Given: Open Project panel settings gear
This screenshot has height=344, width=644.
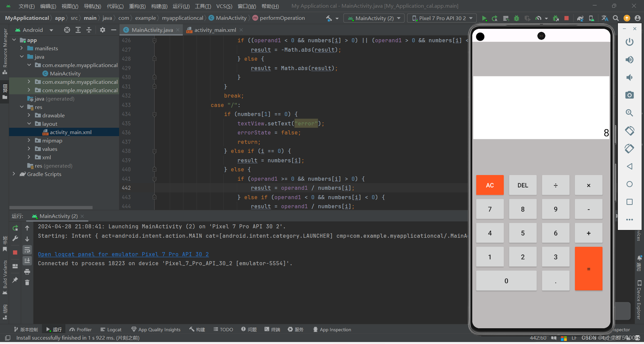Looking at the screenshot, I should click(x=103, y=30).
